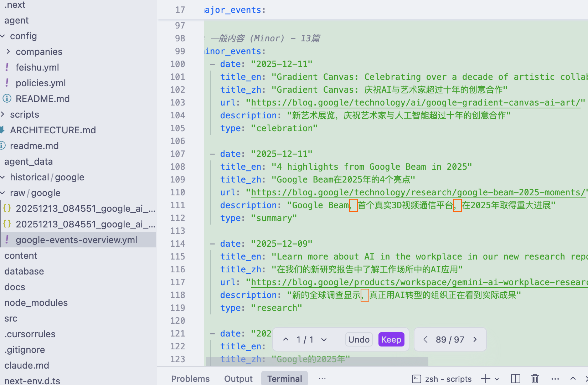Select the ARCHITECTURE.md file
The image size is (588, 385).
coord(53,130)
